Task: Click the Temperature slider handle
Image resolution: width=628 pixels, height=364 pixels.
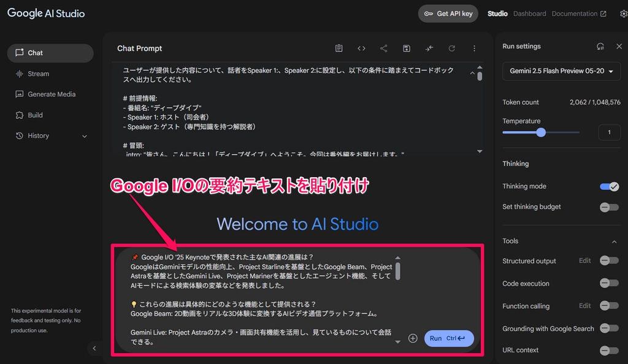Action: coord(541,132)
